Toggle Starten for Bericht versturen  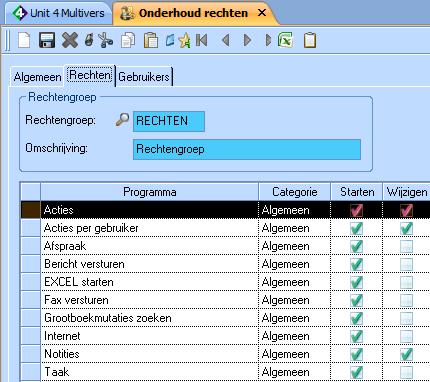(356, 264)
